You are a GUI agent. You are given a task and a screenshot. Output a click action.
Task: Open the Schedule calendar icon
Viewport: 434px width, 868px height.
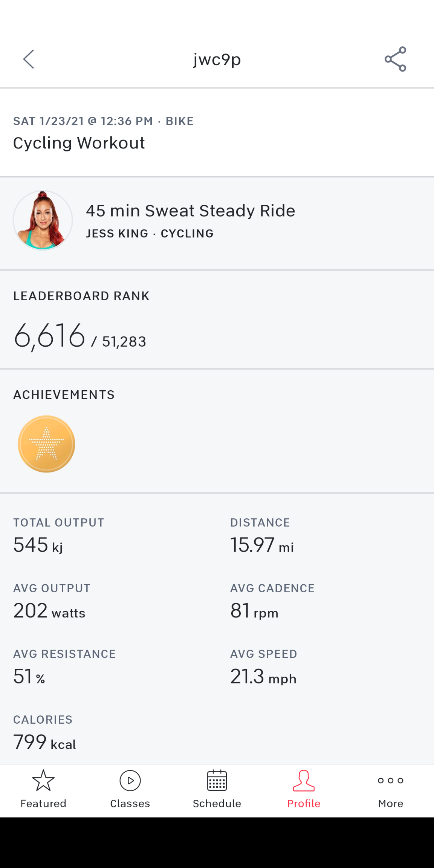point(217,780)
